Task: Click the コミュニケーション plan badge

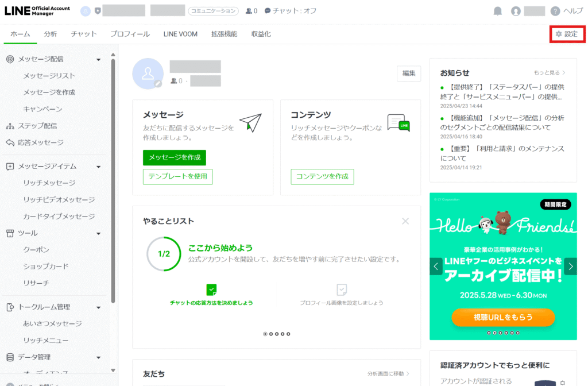Action: point(214,11)
